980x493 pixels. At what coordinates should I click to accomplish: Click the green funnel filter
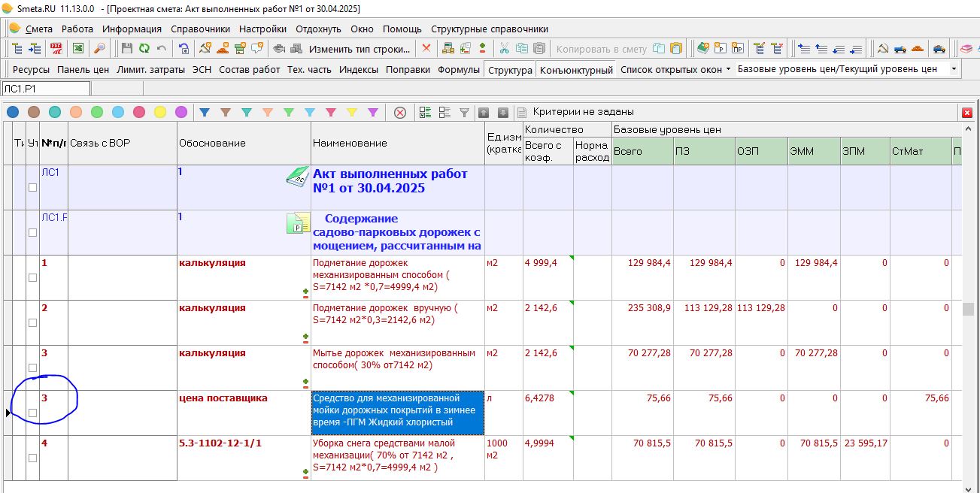(x=289, y=113)
